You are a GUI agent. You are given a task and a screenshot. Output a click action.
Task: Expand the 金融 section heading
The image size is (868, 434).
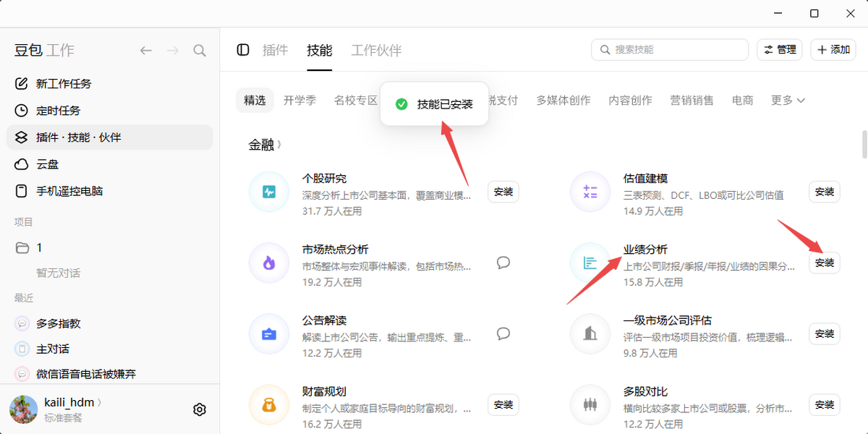[x=265, y=145]
